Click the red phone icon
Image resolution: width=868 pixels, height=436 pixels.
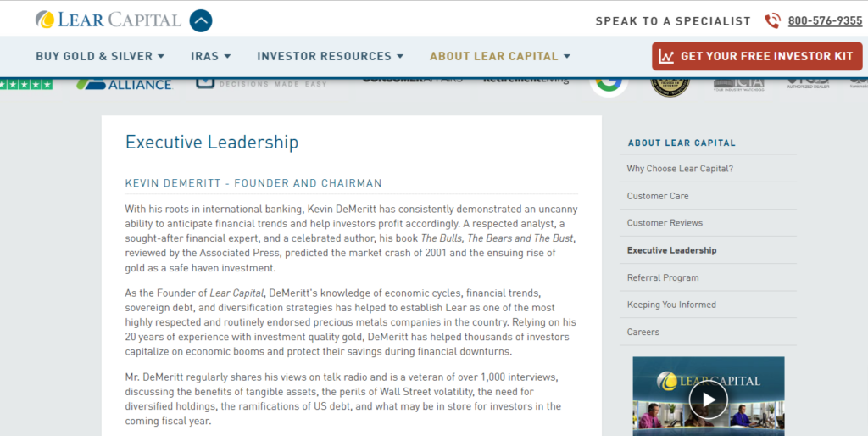(772, 21)
